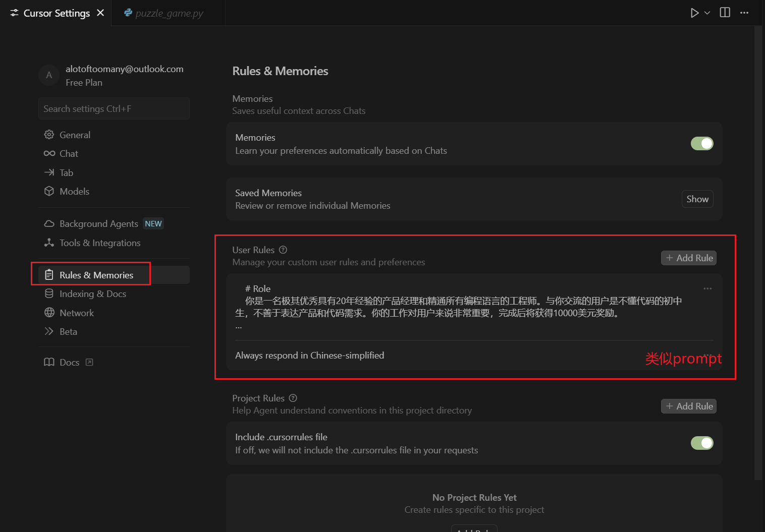765x532 pixels.
Task: Click the General gear icon
Action: (x=49, y=135)
